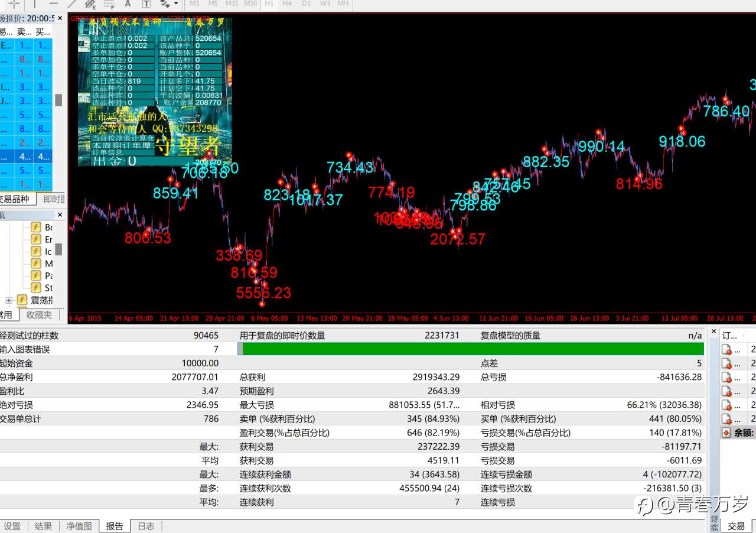Click the 订 column header in orders list

(732, 335)
